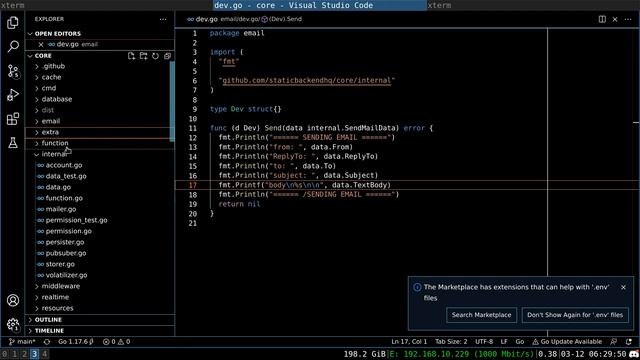Screen dimensions: 640x360
Task: Open the Source Control view
Action: click(13, 71)
